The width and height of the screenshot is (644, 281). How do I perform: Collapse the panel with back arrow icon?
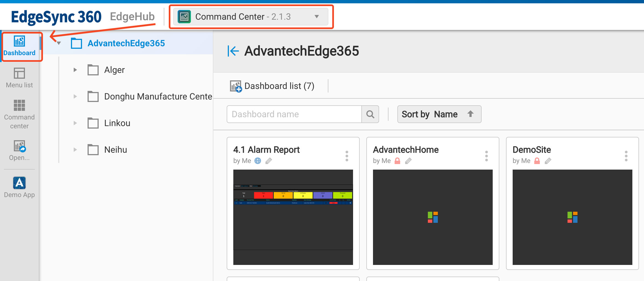click(x=233, y=51)
